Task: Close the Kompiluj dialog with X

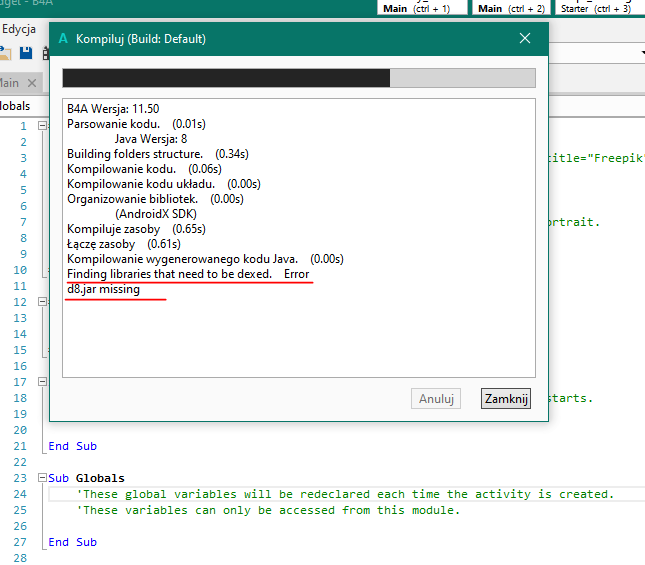Action: 525,39
